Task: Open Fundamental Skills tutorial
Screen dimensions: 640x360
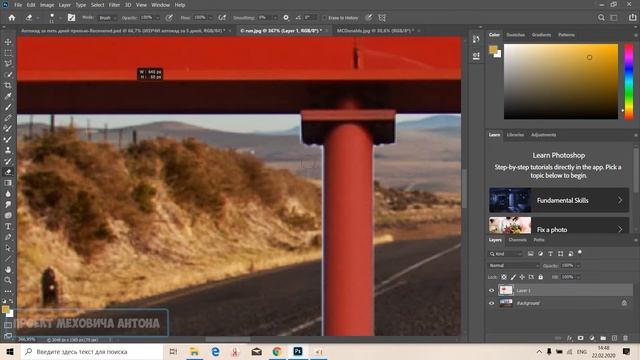Action: [x=559, y=200]
